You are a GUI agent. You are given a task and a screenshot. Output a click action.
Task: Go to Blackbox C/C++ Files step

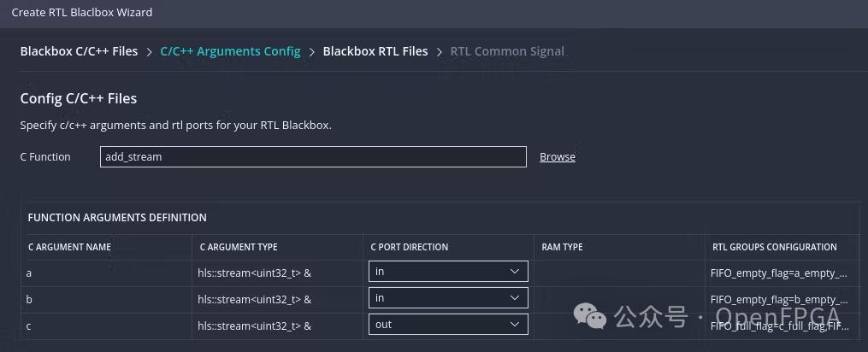coord(79,51)
